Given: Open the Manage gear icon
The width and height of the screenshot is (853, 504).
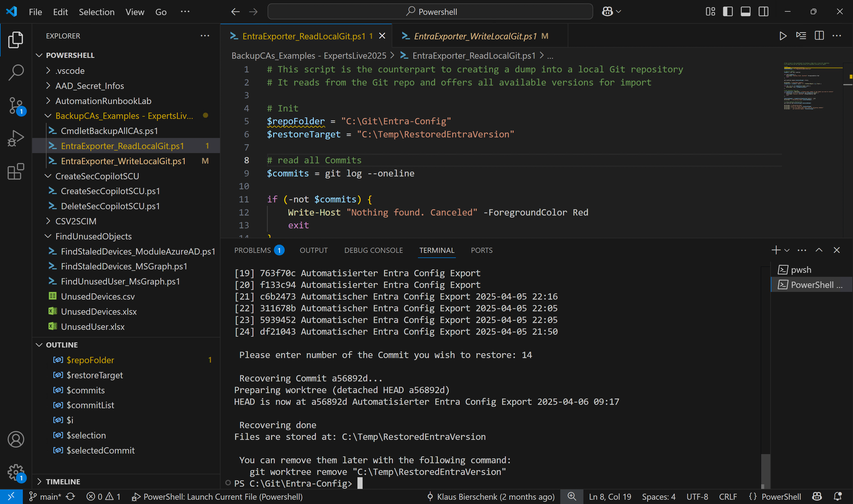Looking at the screenshot, I should pos(16,472).
